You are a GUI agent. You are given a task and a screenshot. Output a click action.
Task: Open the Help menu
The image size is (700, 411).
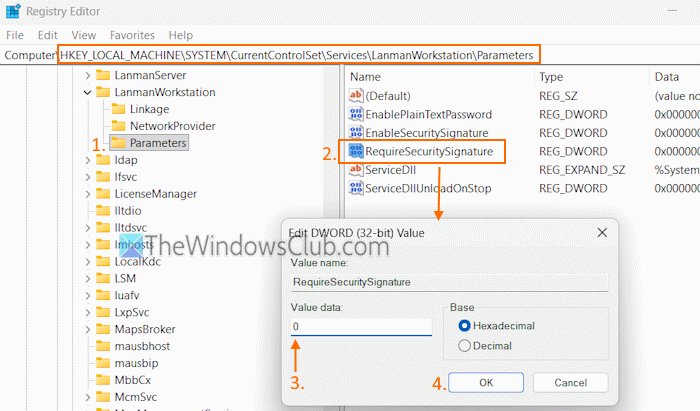click(180, 35)
